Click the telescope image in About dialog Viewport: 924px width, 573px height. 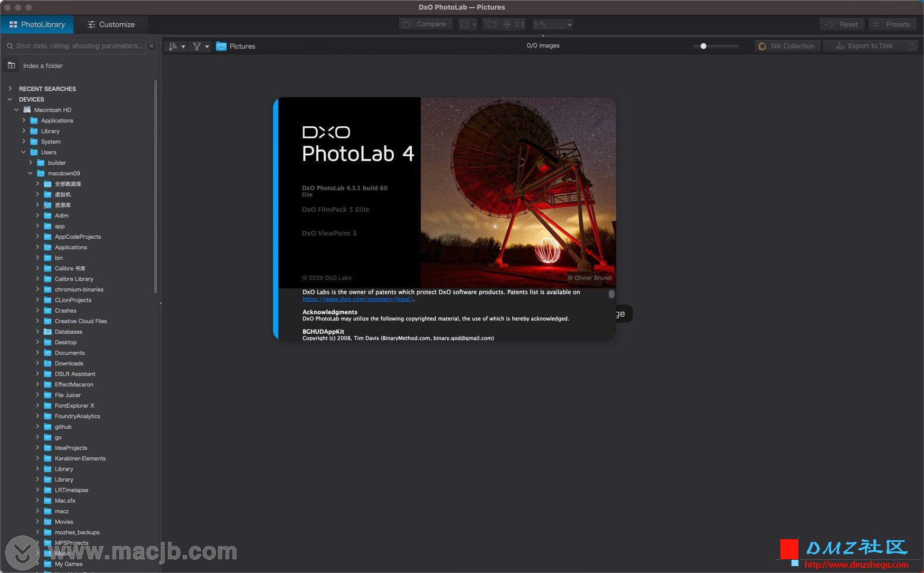pyautogui.click(x=518, y=192)
